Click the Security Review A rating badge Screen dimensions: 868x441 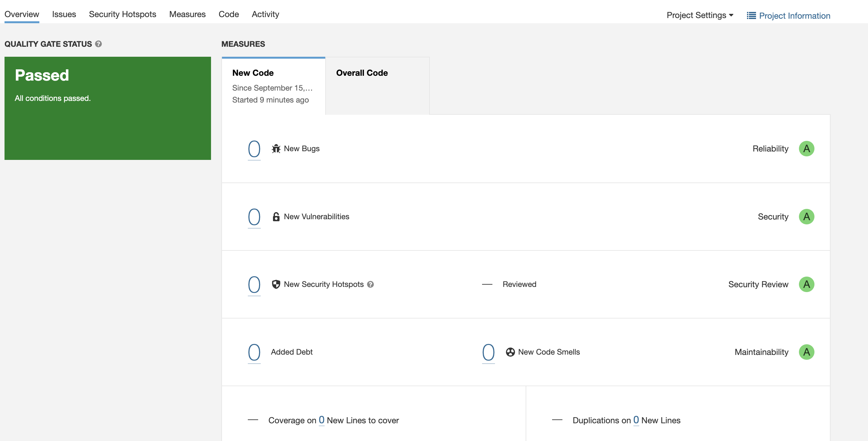[x=806, y=284]
